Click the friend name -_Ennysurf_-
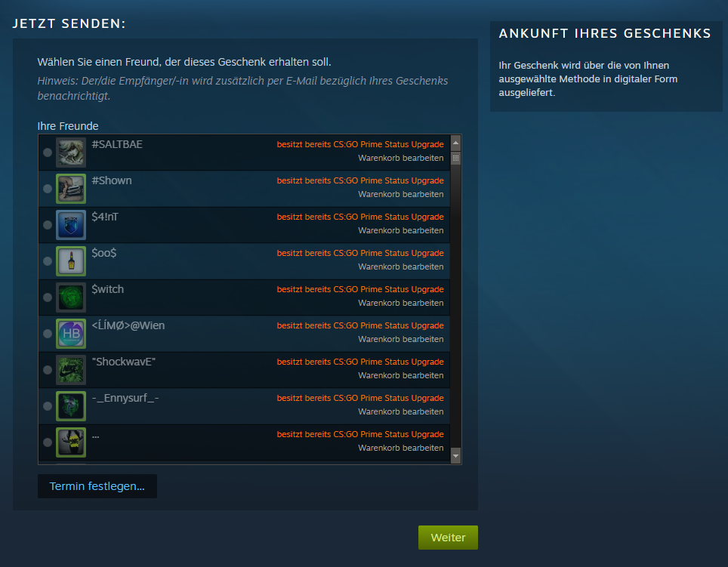728x567 pixels. (125, 398)
